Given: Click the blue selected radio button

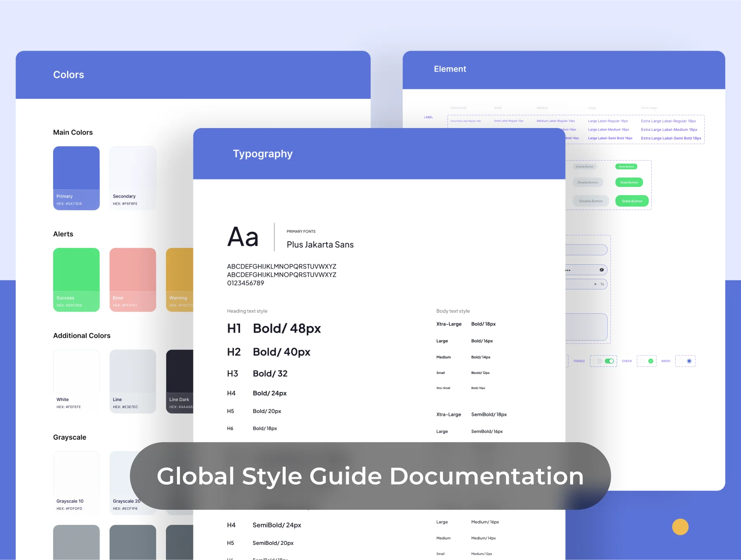Looking at the screenshot, I should pyautogui.click(x=689, y=361).
